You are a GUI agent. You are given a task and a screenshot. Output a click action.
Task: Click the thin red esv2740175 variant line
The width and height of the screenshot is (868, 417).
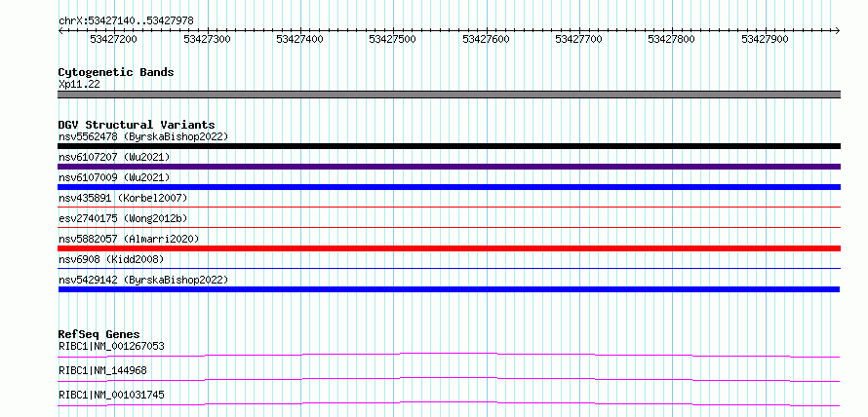pos(449,227)
